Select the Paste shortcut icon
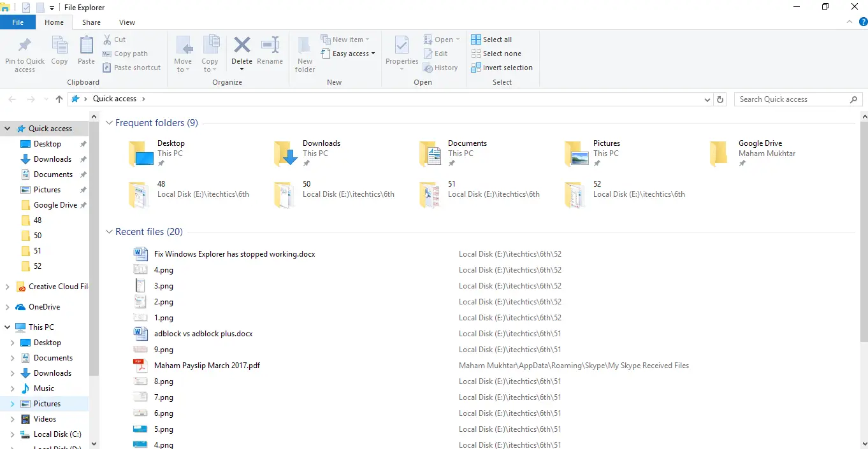 click(x=106, y=67)
